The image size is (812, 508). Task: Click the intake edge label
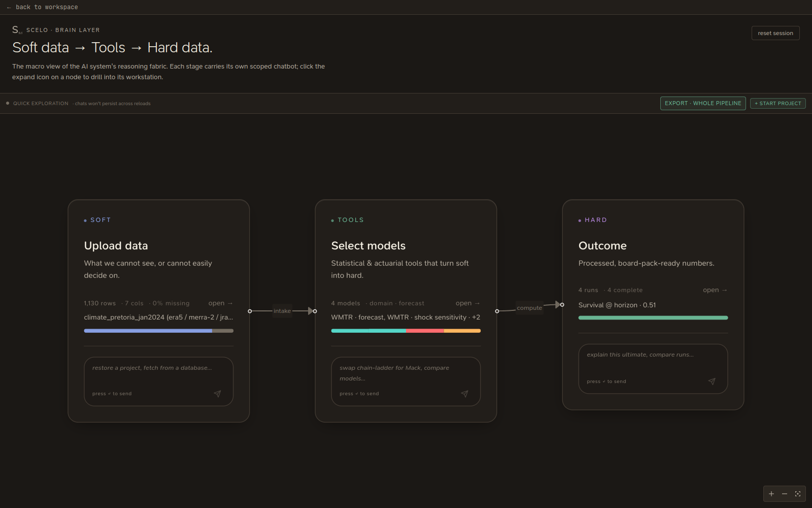pos(282,311)
